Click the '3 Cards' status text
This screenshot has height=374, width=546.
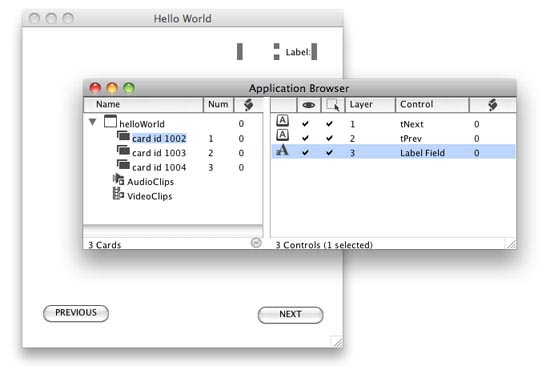[x=104, y=245]
